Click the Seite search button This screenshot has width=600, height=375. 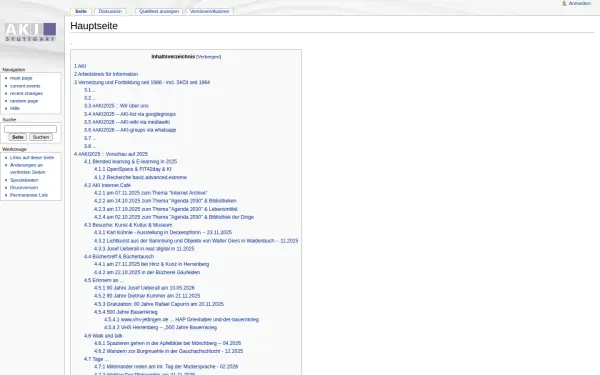(x=18, y=137)
